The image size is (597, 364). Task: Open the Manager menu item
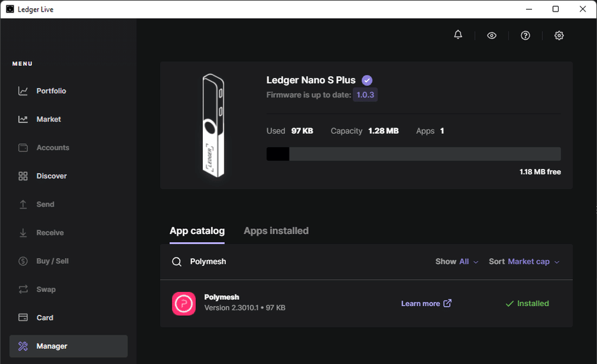click(x=68, y=346)
